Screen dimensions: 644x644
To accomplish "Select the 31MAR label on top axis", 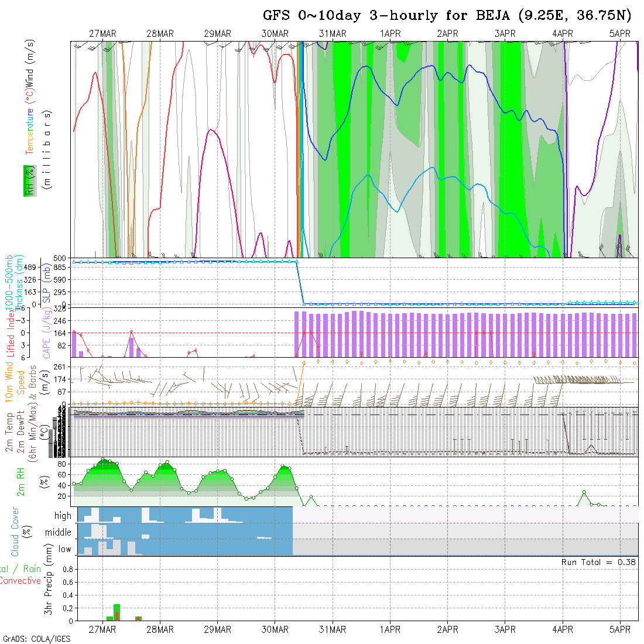I will pyautogui.click(x=333, y=34).
